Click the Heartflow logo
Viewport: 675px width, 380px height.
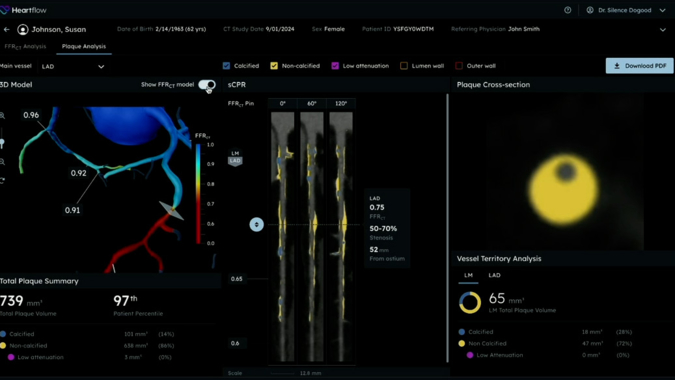(x=23, y=10)
